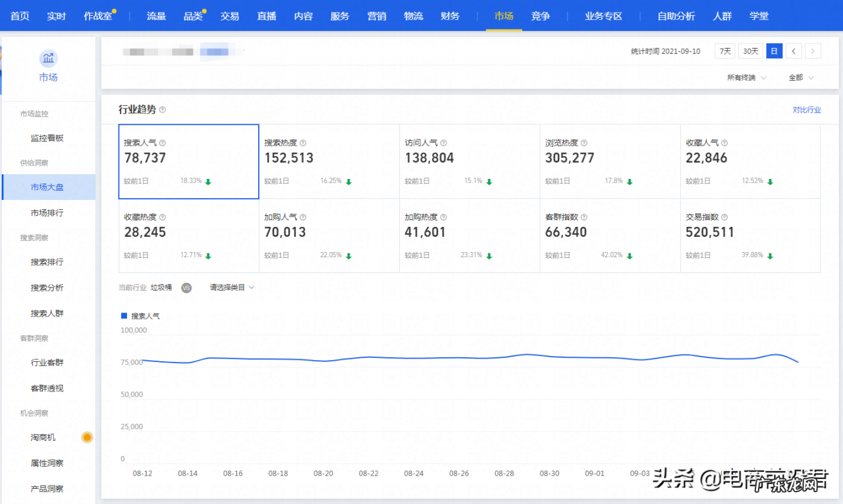Click the 市场 chart icon in sidebar

[48, 59]
